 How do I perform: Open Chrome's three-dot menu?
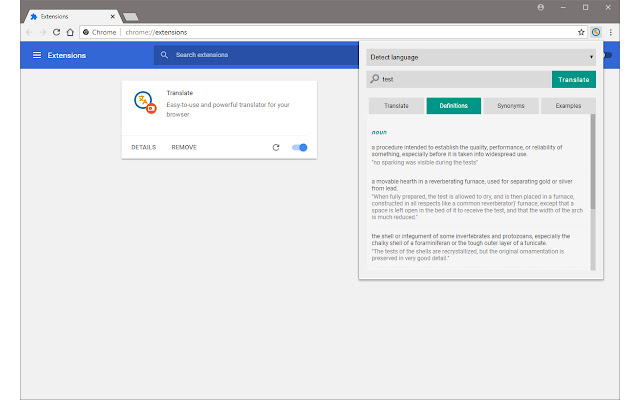coord(611,32)
